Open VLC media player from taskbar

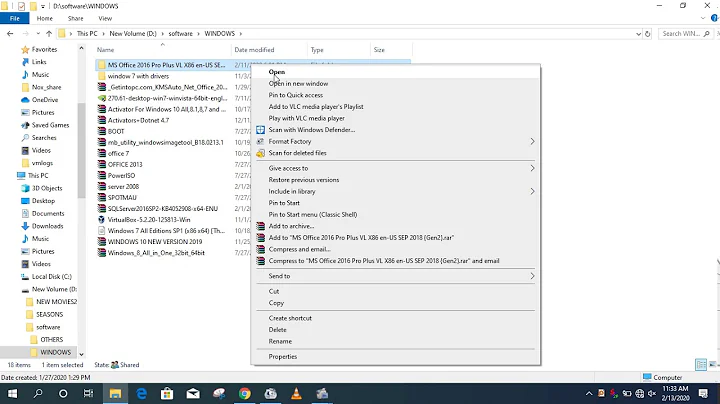(x=296, y=393)
